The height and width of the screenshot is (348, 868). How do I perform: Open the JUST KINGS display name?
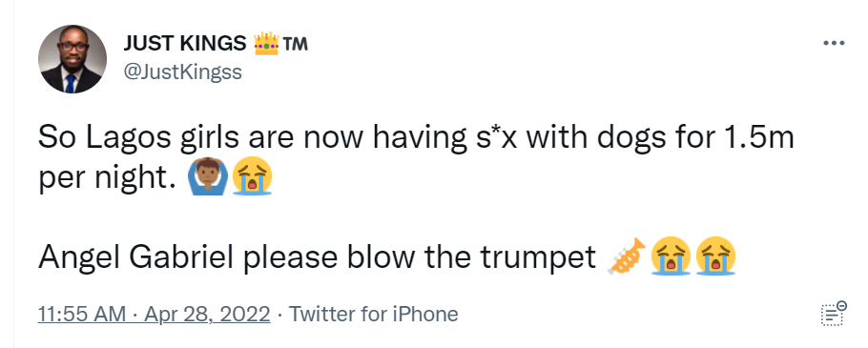185,43
